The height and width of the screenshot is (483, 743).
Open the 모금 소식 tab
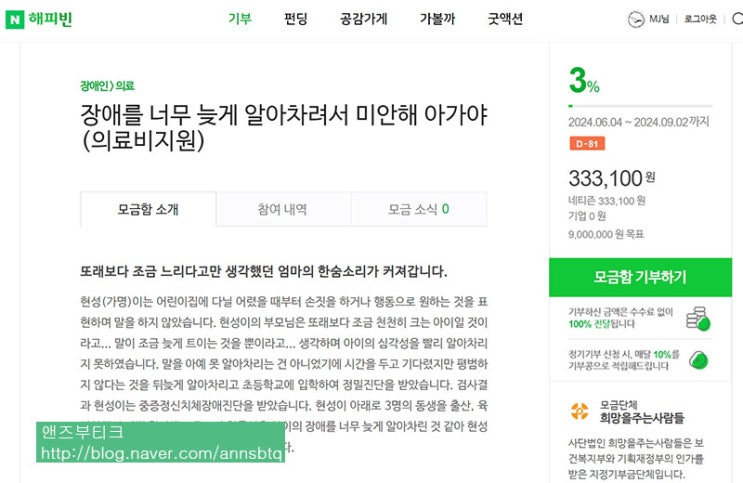(x=418, y=209)
